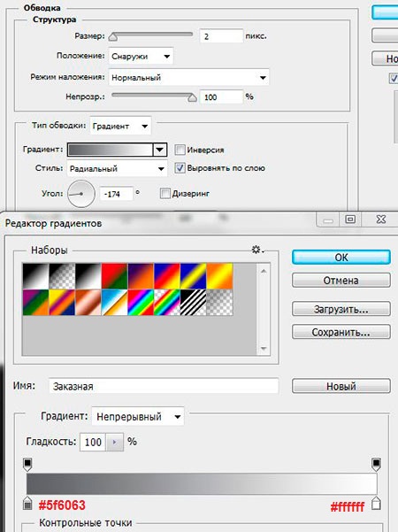Select the foreground-to-transparent gradient preset

tap(62, 276)
